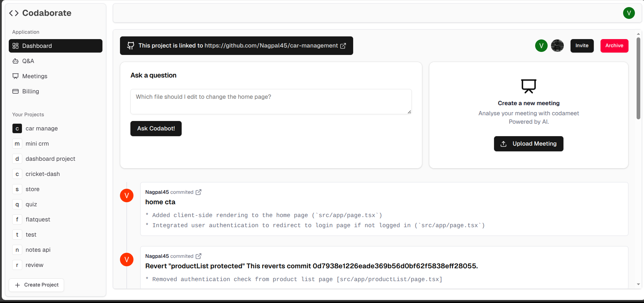Click the Invite button
644x303 pixels.
tap(582, 46)
